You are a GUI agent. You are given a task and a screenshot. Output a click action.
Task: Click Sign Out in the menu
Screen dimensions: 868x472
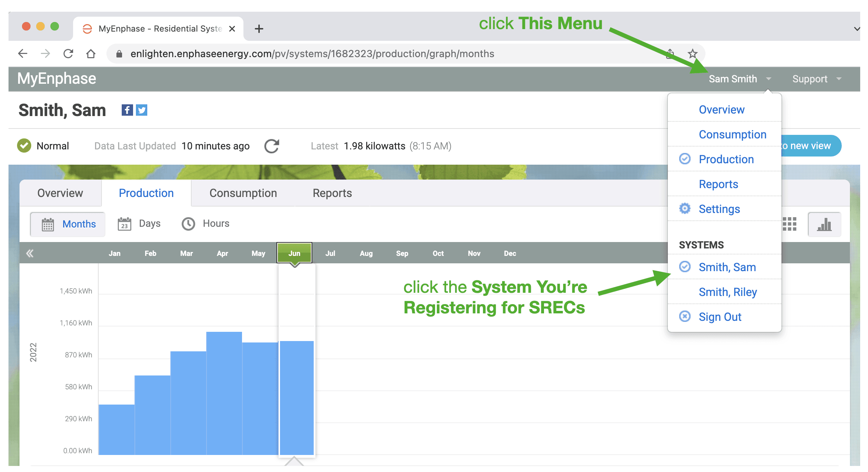(x=720, y=317)
